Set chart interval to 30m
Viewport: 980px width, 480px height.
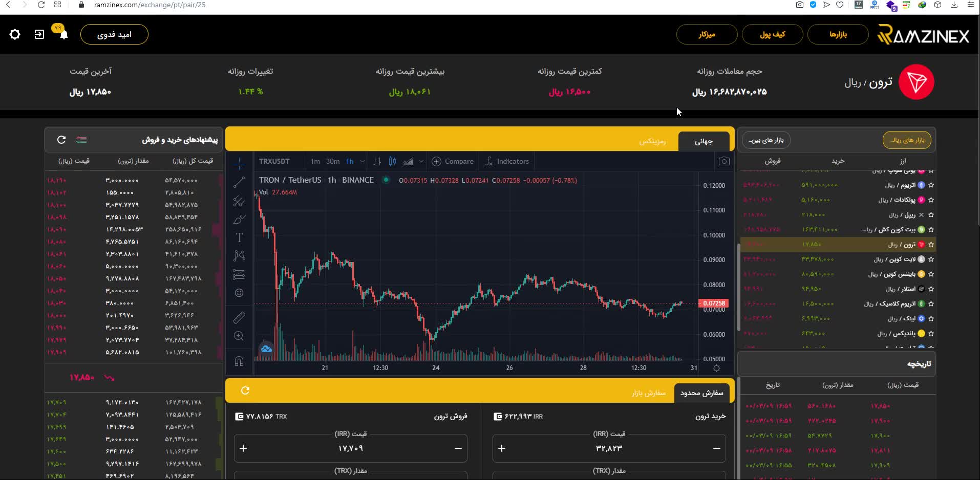[333, 161]
